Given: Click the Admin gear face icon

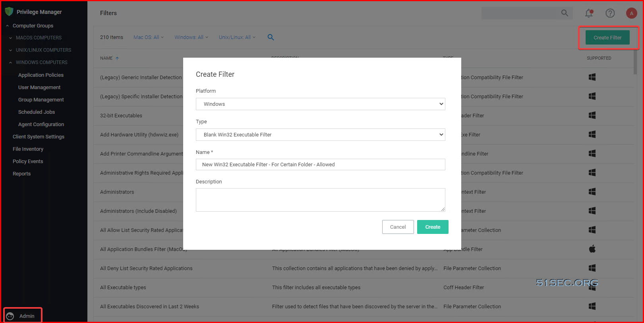Looking at the screenshot, I should pyautogui.click(x=10, y=316).
